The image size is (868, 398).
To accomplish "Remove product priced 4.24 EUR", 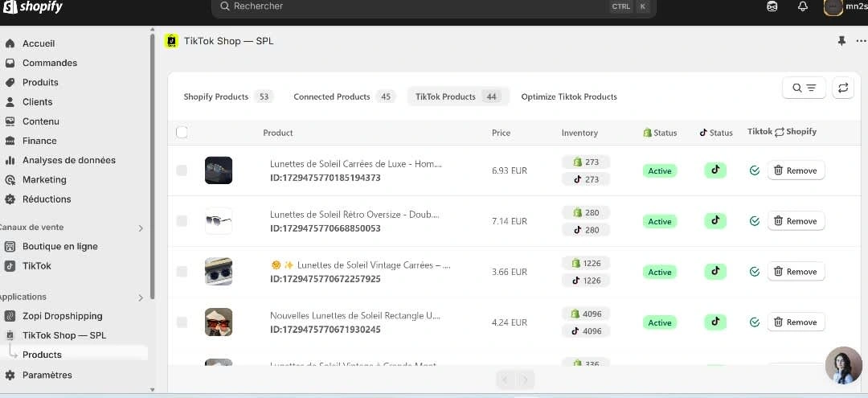I will coord(796,322).
